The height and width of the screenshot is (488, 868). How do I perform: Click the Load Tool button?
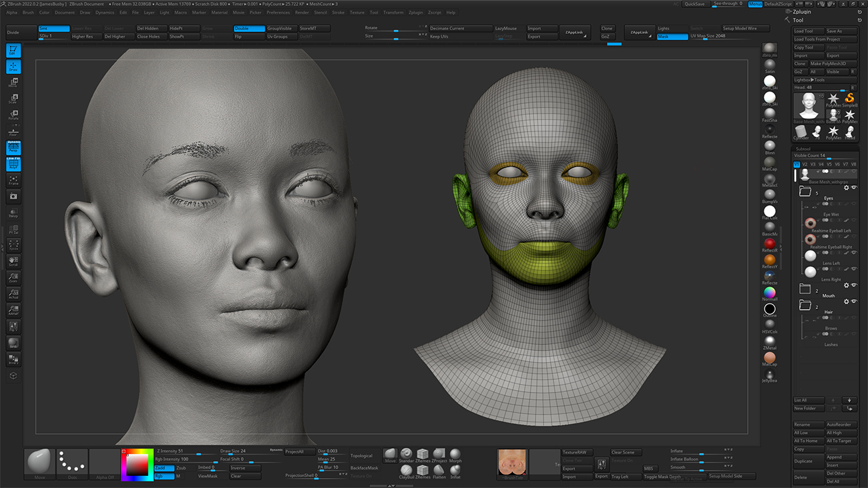(x=808, y=31)
